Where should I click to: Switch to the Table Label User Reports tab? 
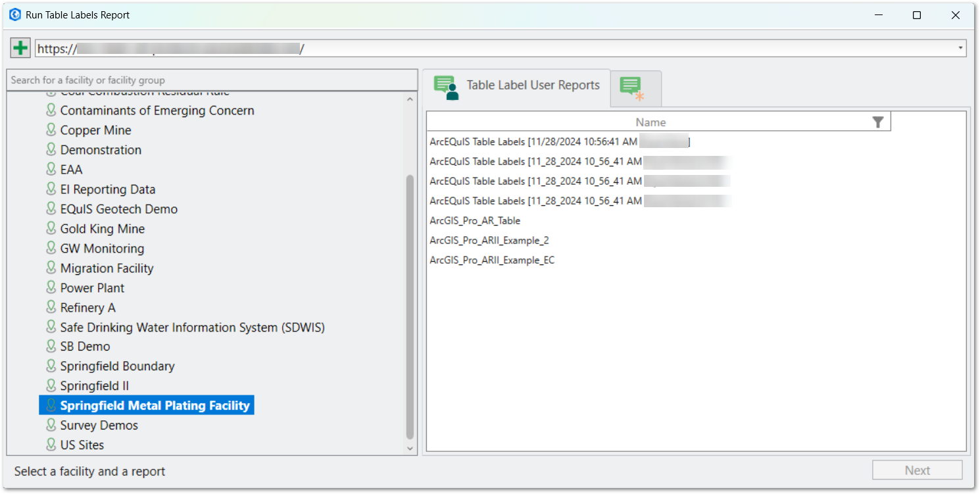pyautogui.click(x=533, y=85)
